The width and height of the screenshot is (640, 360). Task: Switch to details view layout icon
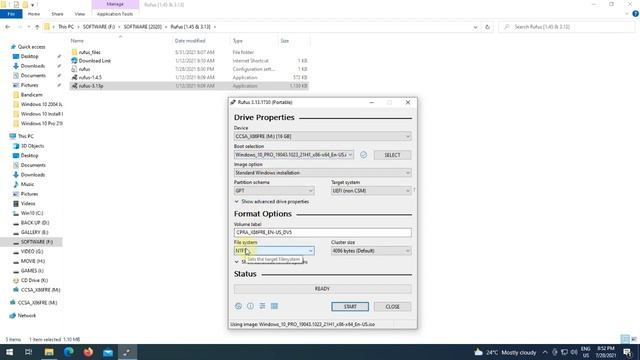[x=625, y=339]
